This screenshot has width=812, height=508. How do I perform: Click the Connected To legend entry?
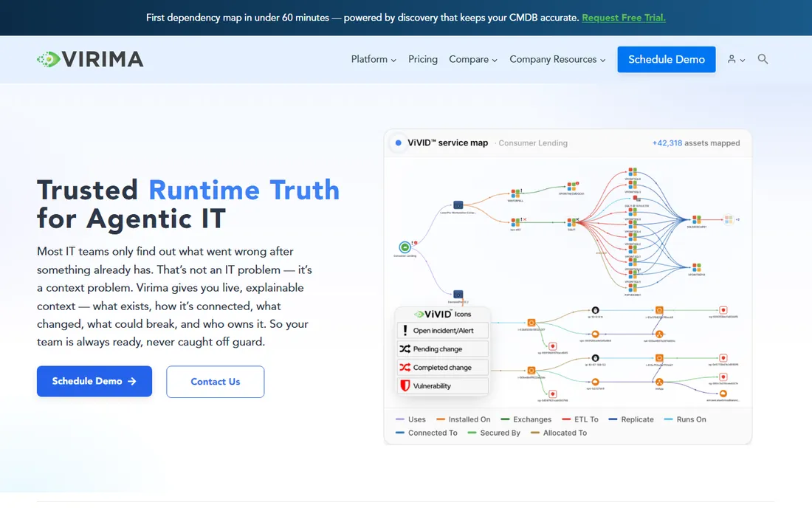point(426,433)
